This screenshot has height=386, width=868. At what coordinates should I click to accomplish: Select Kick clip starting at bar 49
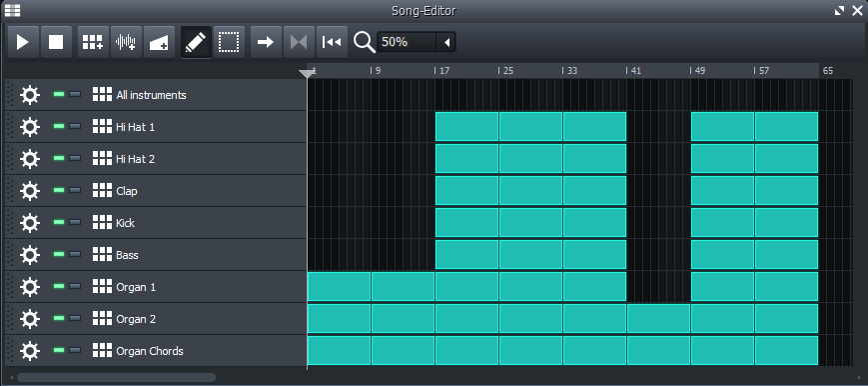point(723,222)
